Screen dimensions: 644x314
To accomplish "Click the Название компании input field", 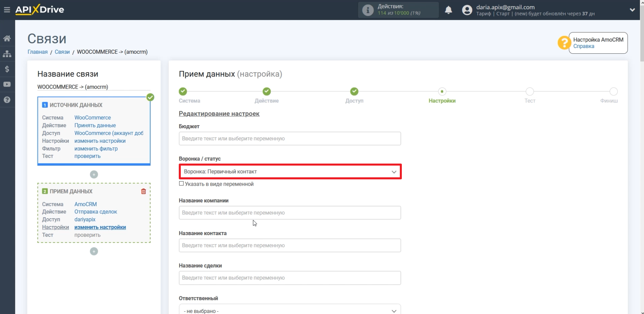I will [290, 213].
